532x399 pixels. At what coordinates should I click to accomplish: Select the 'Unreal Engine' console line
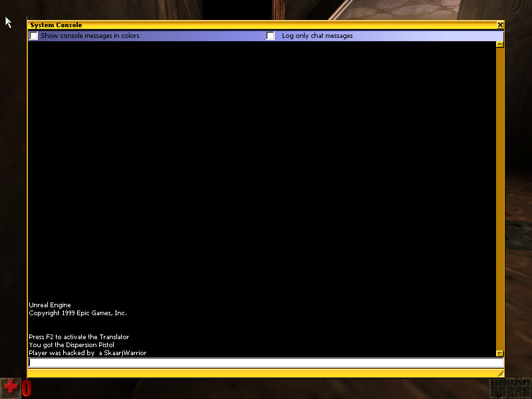(50, 305)
